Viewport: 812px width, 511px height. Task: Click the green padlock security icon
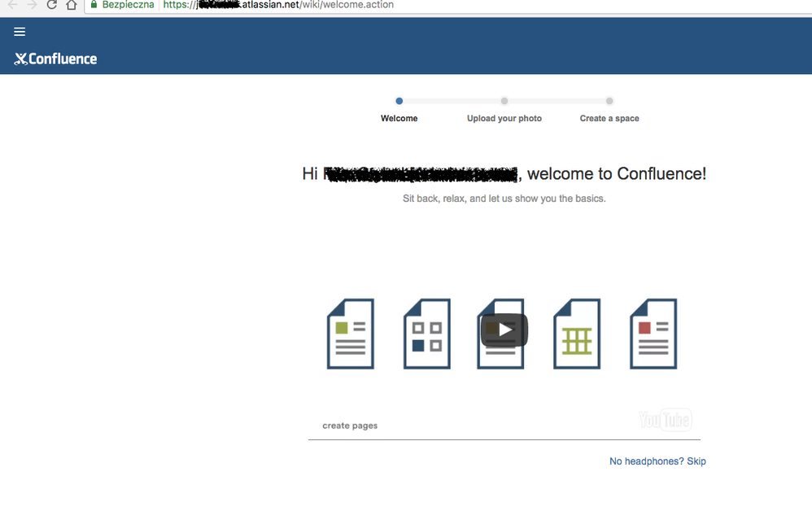point(94,4)
